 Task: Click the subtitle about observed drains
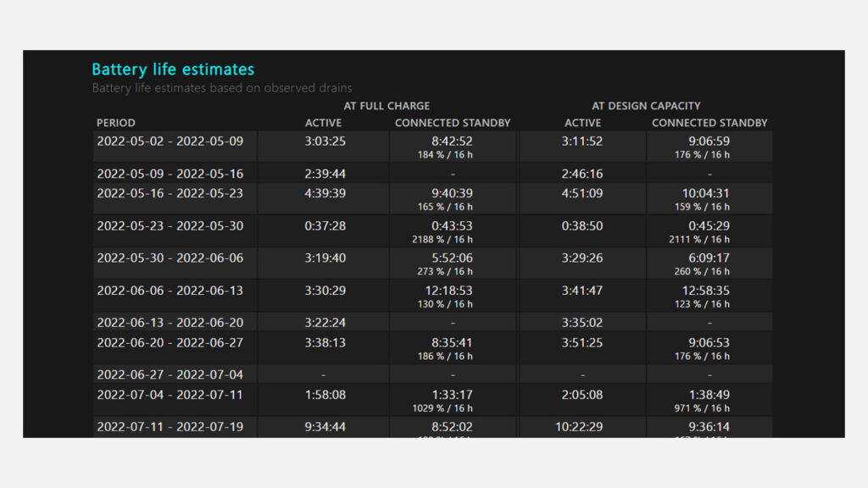[222, 87]
